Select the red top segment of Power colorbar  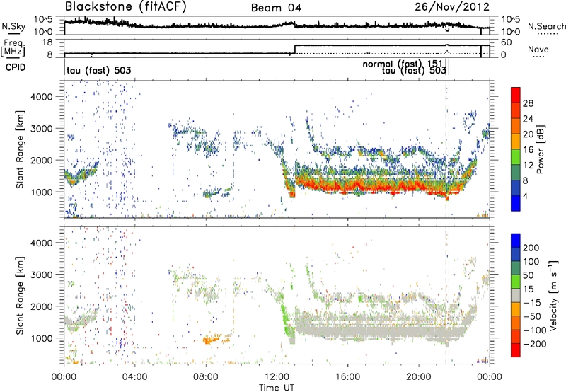[x=516, y=96]
